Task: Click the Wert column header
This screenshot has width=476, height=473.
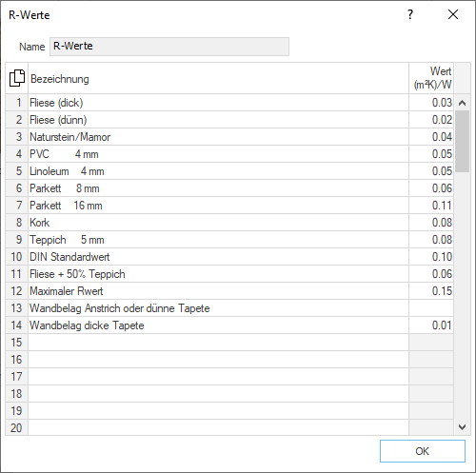Action: [x=431, y=78]
